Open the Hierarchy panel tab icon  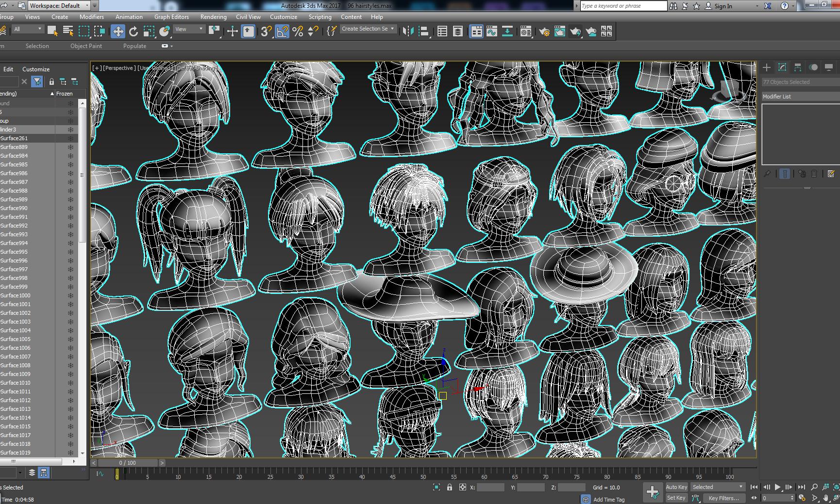(797, 67)
